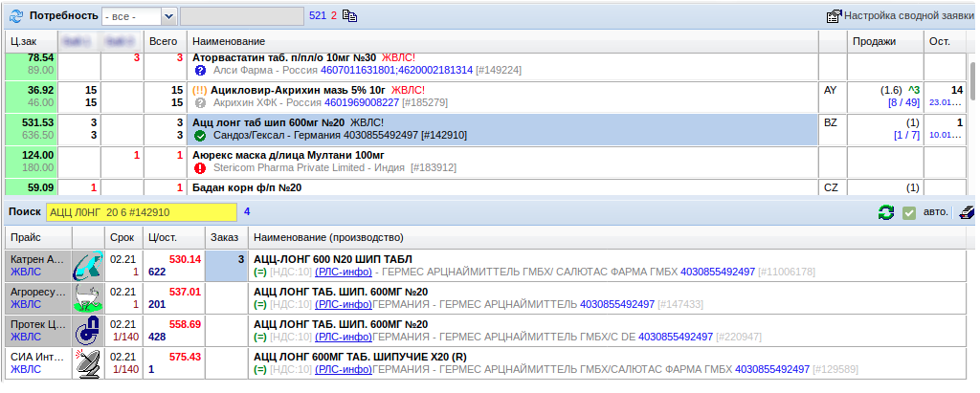
Task: Click the upper Наименование column header
Action: pos(502,41)
